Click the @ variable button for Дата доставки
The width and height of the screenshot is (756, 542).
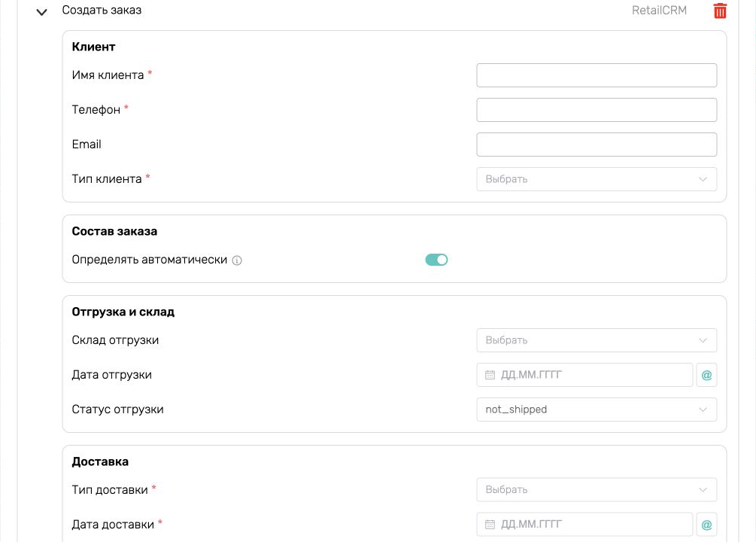click(706, 525)
